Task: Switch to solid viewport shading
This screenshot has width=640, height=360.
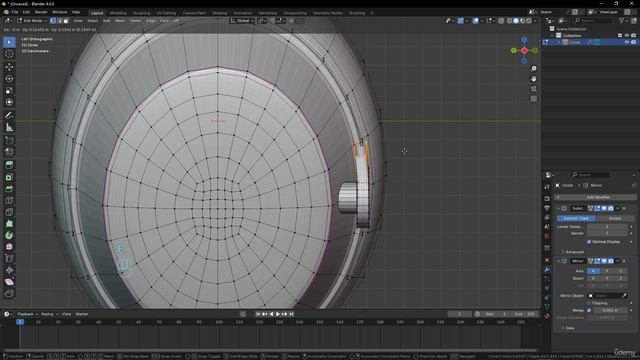Action: [516, 20]
